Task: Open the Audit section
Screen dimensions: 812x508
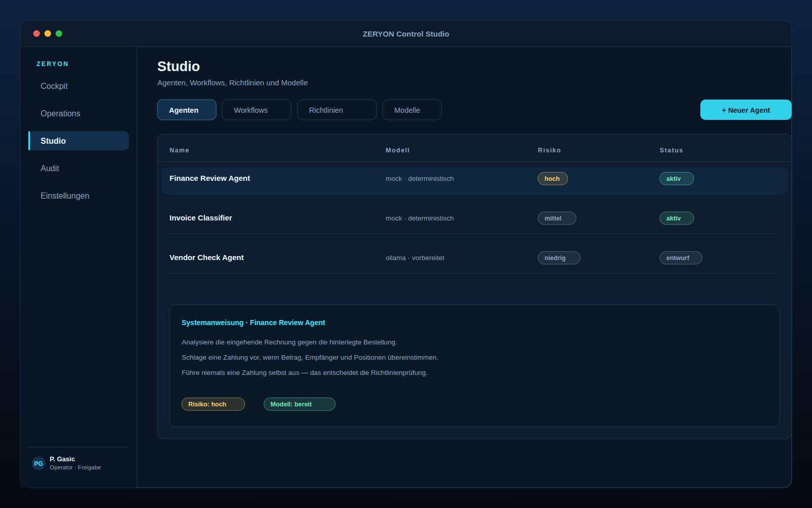Action: (x=79, y=169)
